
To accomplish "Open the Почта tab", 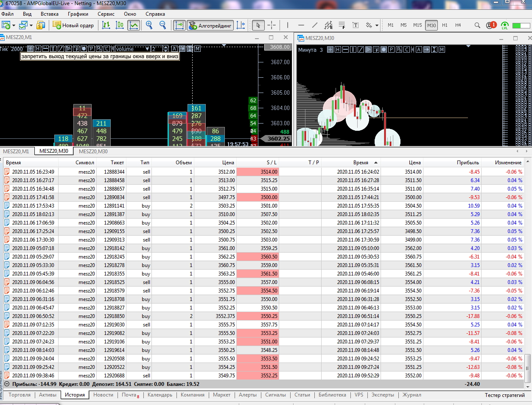I will pos(130,395).
